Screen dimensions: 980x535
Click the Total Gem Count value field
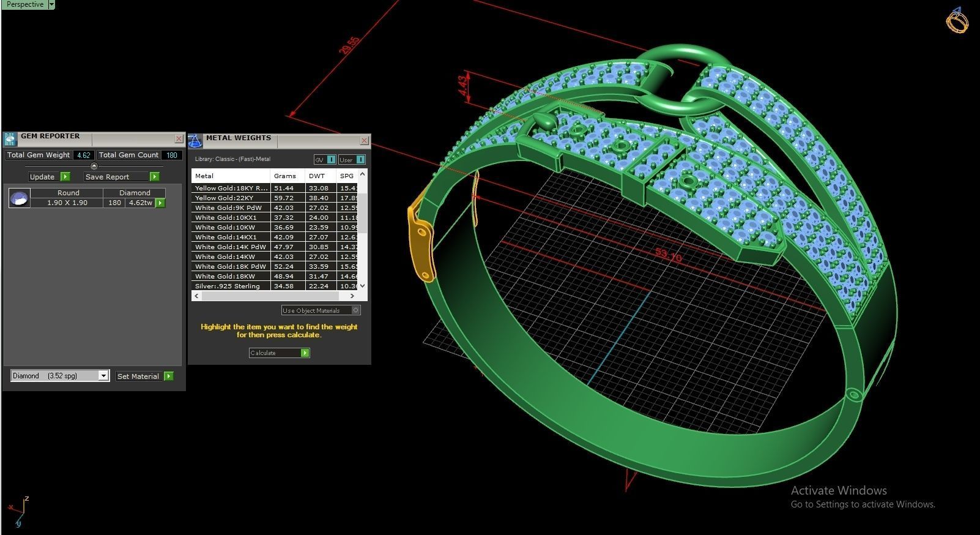point(172,155)
